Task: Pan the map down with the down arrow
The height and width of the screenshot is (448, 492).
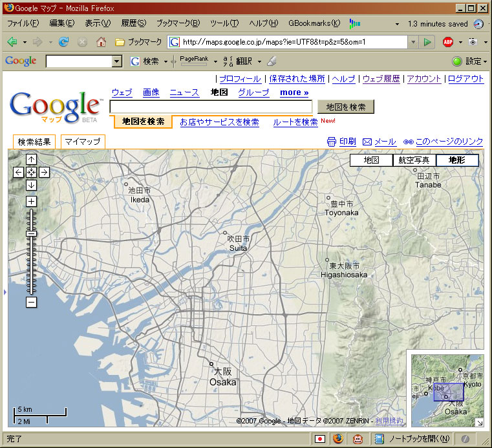Action: pyautogui.click(x=31, y=185)
